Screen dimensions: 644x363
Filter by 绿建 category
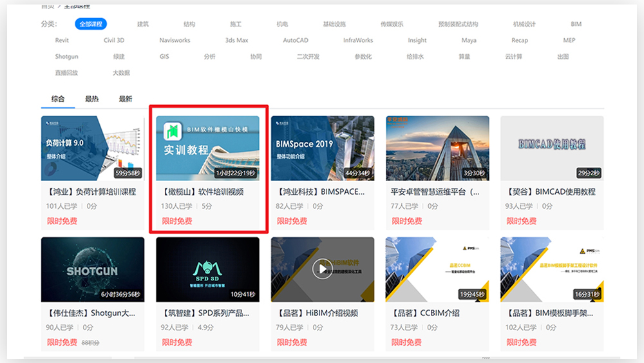(118, 57)
